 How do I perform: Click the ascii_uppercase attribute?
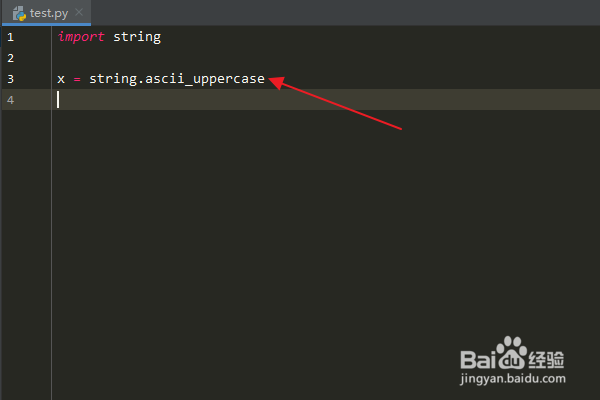(205, 79)
